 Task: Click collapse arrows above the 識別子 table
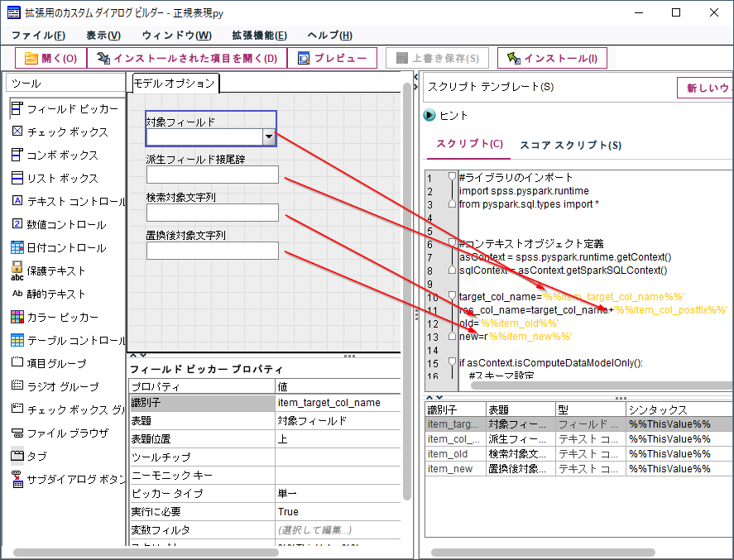coord(434,398)
